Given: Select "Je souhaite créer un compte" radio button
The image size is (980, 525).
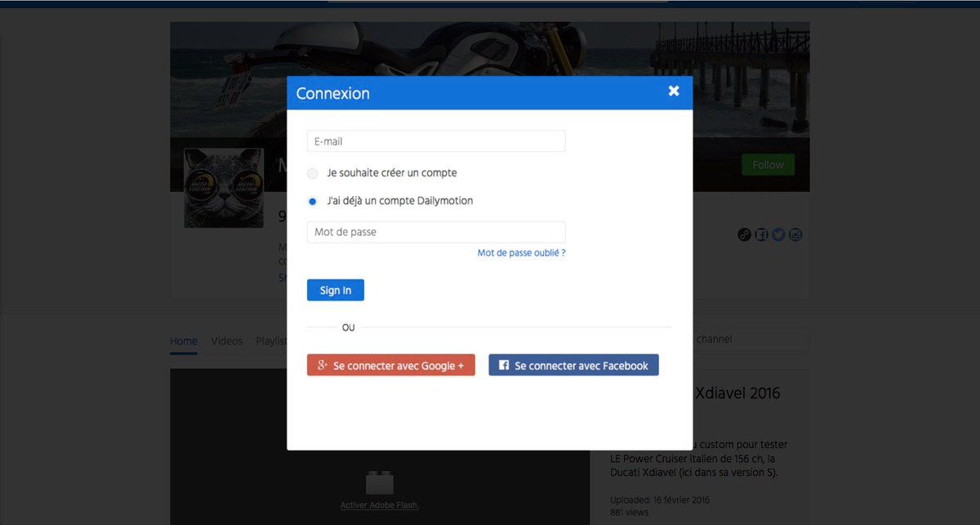Looking at the screenshot, I should coord(313,173).
